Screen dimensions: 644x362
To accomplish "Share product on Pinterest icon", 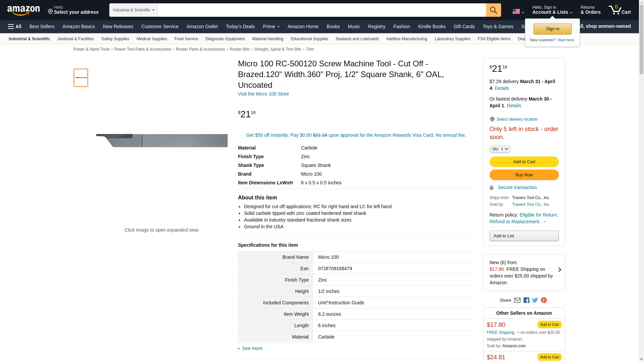I will tap(544, 300).
